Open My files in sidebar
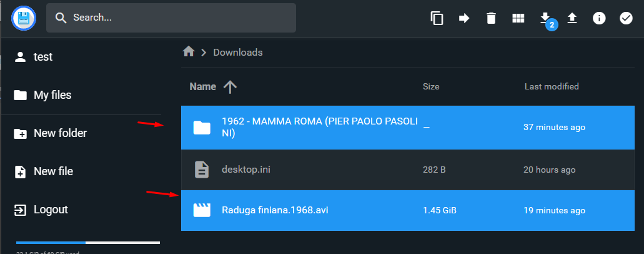The width and height of the screenshot is (644, 254). [x=52, y=95]
